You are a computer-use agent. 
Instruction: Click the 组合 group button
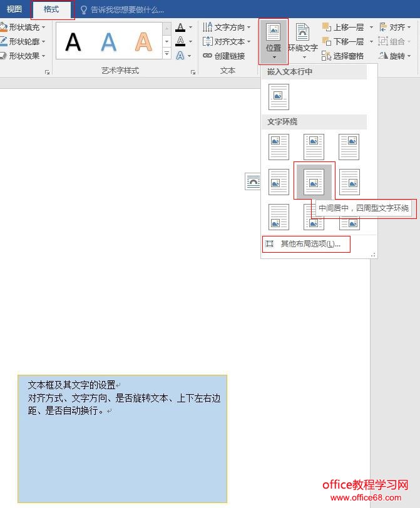(x=394, y=41)
